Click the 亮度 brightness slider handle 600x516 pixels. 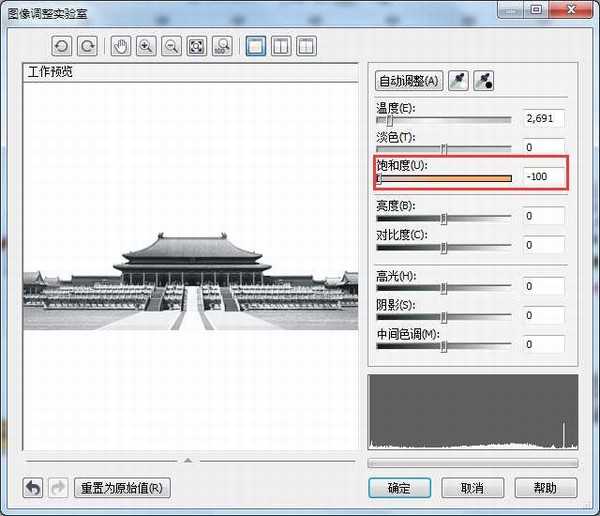coord(444,217)
